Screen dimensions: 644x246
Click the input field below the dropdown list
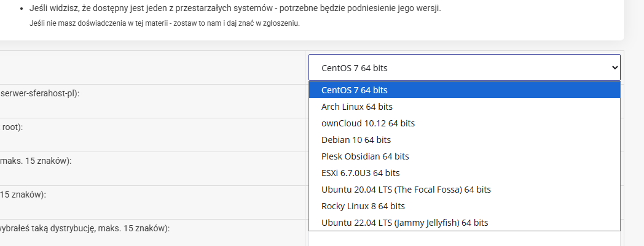[464, 239]
